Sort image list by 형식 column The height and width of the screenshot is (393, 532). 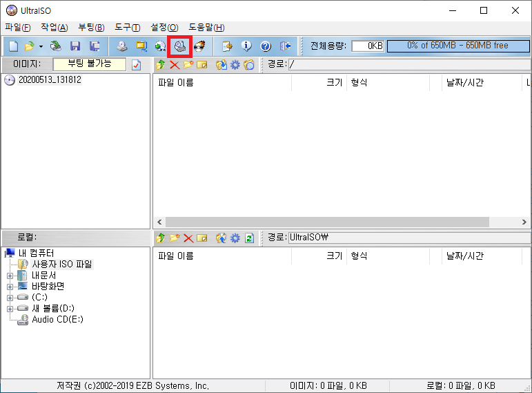[388, 83]
